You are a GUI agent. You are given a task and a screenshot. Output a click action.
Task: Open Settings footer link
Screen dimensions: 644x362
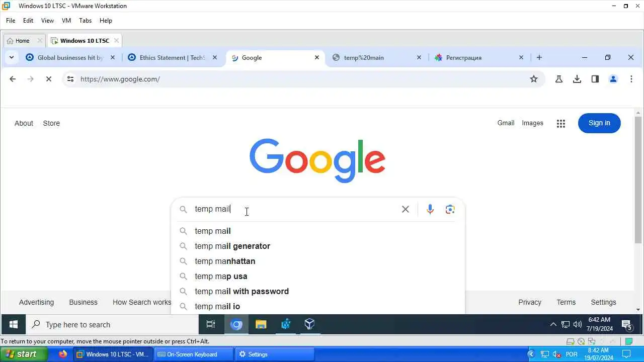pos(603,302)
